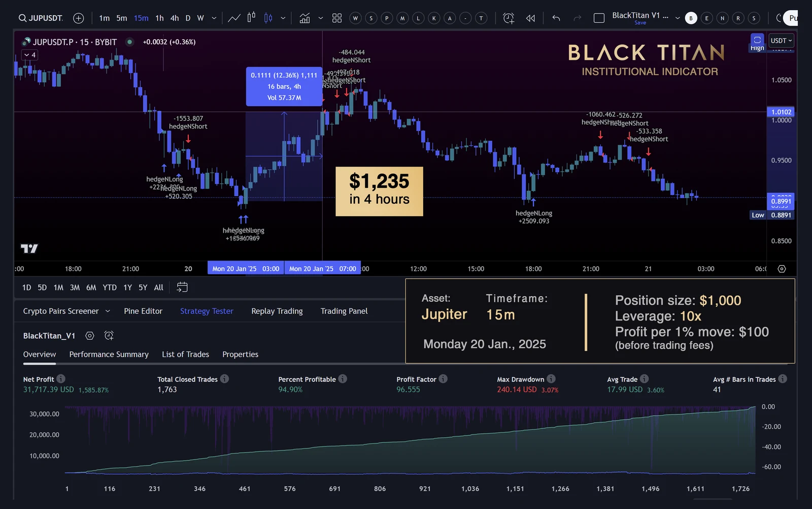Set date range to YTD
The height and width of the screenshot is (509, 812).
[110, 288]
